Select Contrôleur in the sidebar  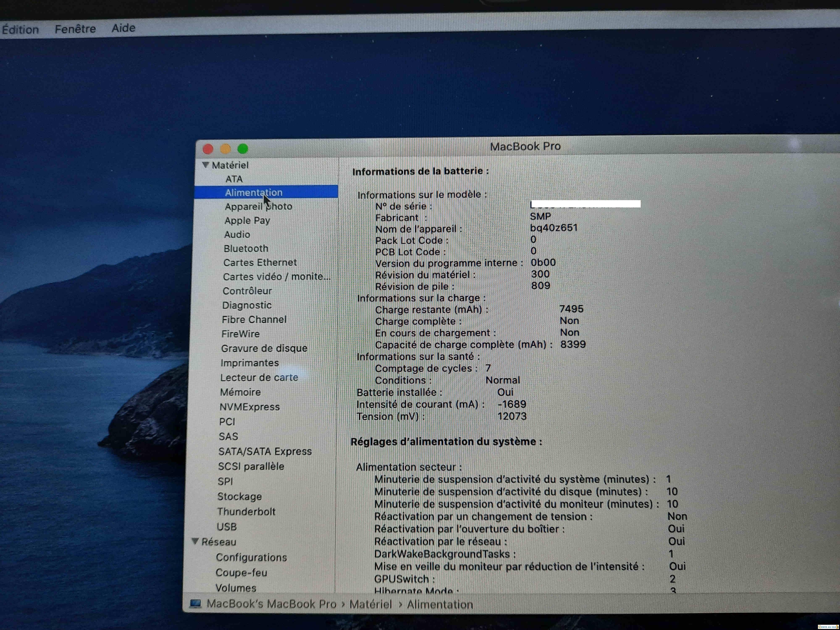[247, 291]
